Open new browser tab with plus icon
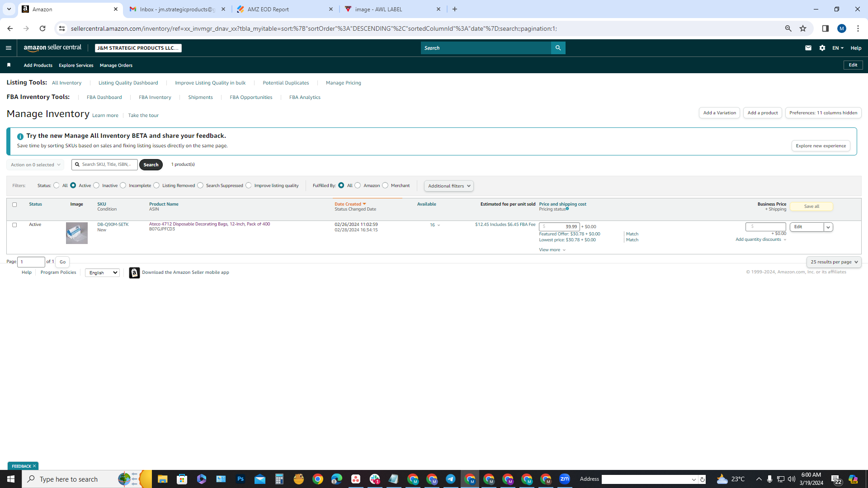Image resolution: width=868 pixels, height=488 pixels. 455,9
